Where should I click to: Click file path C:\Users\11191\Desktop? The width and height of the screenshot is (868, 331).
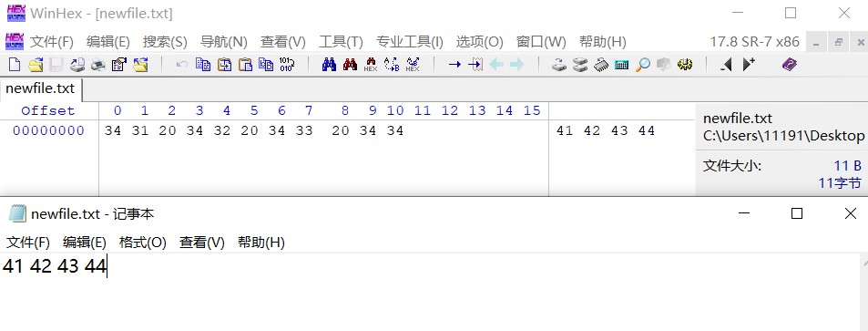783,136
